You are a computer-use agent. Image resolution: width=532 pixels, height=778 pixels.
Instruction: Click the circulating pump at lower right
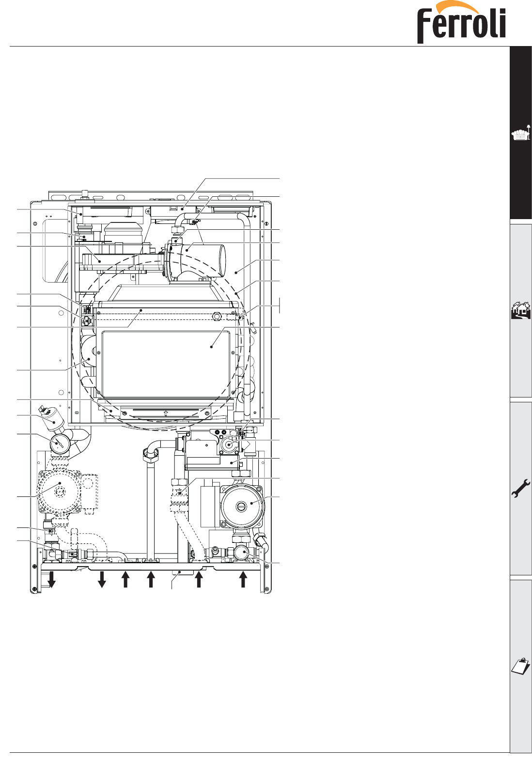click(242, 505)
